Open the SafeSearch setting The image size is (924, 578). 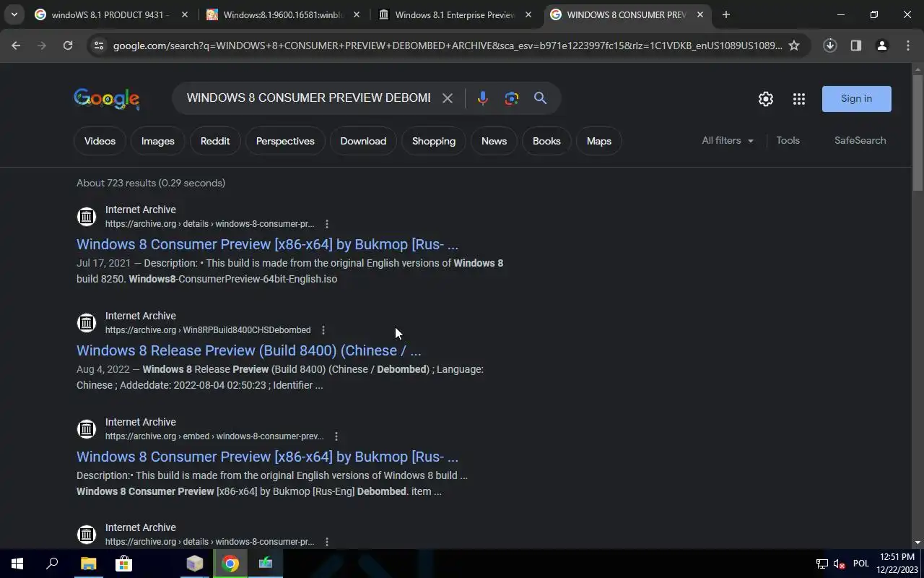(x=860, y=141)
